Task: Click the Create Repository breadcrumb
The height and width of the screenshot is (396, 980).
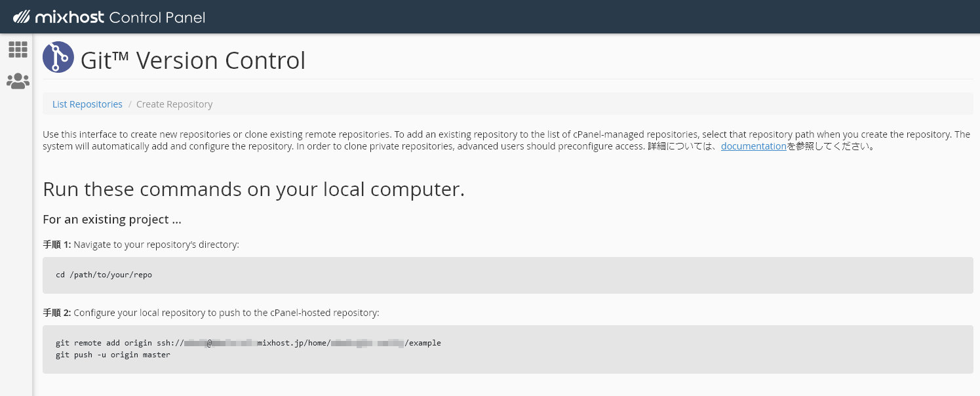Action: [174, 104]
